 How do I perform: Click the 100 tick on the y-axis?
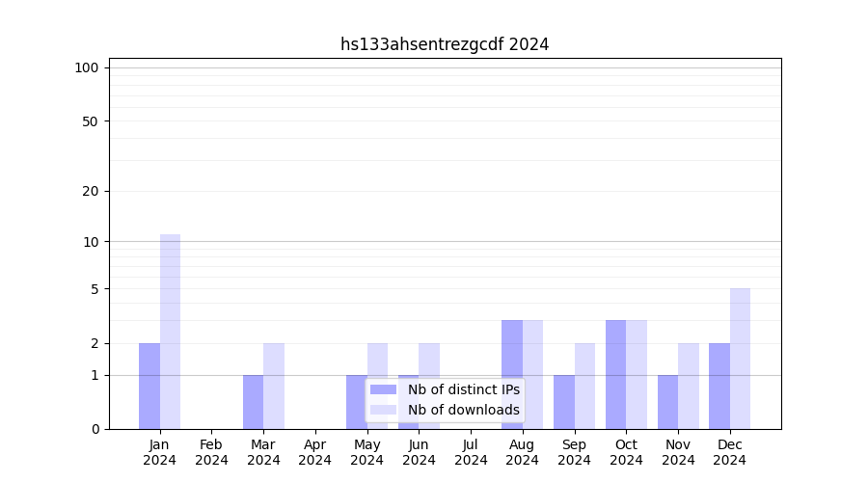tap(87, 67)
